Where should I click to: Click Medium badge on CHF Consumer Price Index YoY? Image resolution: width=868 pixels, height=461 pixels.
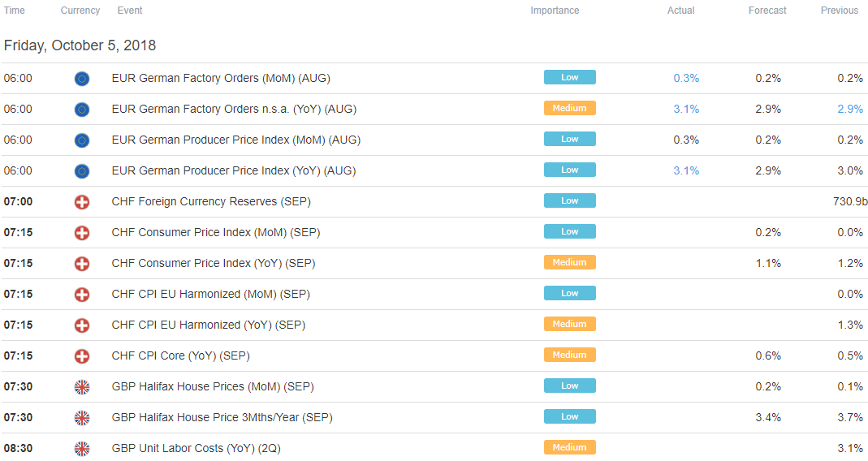point(570,262)
